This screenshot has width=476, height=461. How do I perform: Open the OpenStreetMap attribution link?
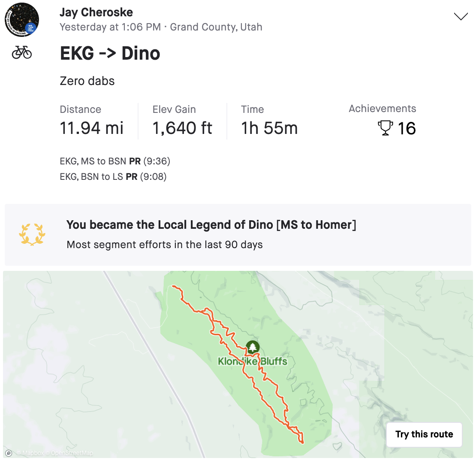click(x=71, y=453)
